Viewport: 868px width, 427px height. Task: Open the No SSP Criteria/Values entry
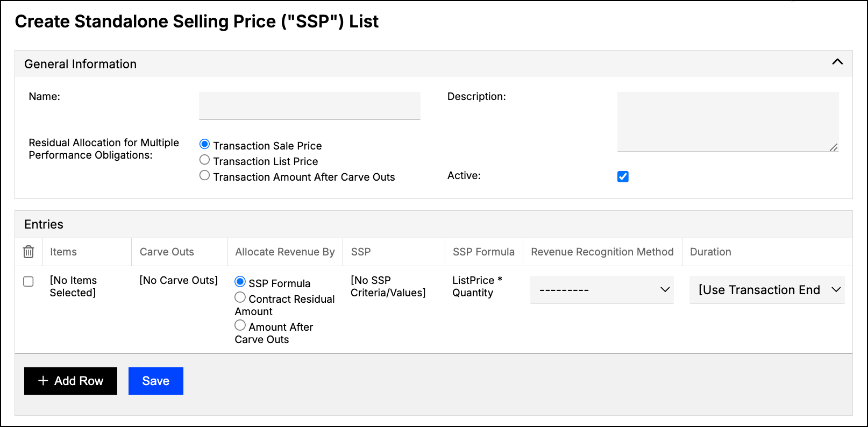(x=388, y=287)
